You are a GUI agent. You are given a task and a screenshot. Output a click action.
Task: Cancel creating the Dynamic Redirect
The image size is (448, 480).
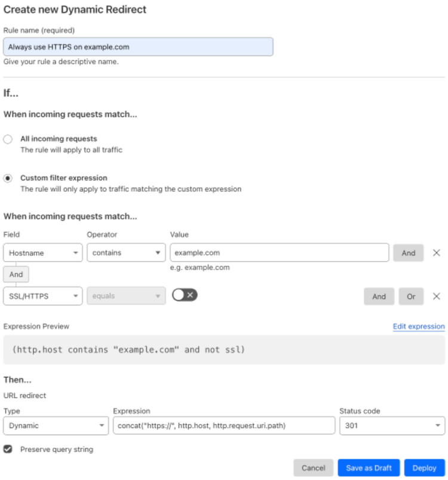tap(313, 467)
